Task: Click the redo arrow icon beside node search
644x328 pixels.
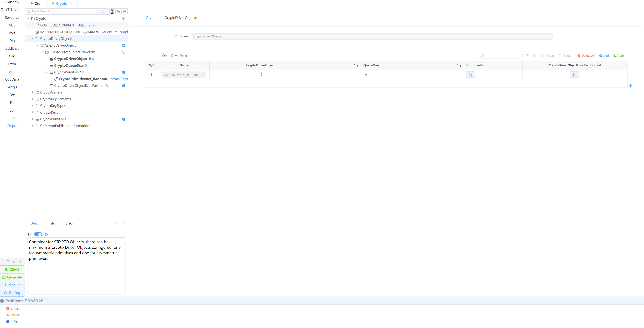Action: click(x=124, y=11)
